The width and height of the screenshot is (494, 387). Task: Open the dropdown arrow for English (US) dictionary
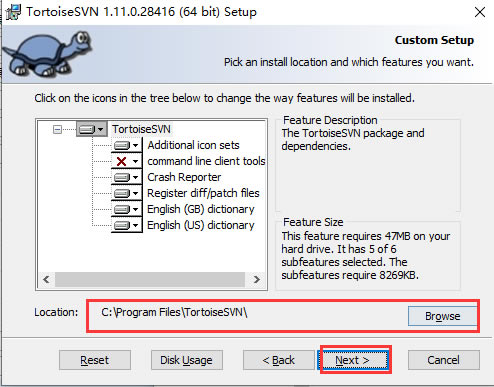click(135, 225)
